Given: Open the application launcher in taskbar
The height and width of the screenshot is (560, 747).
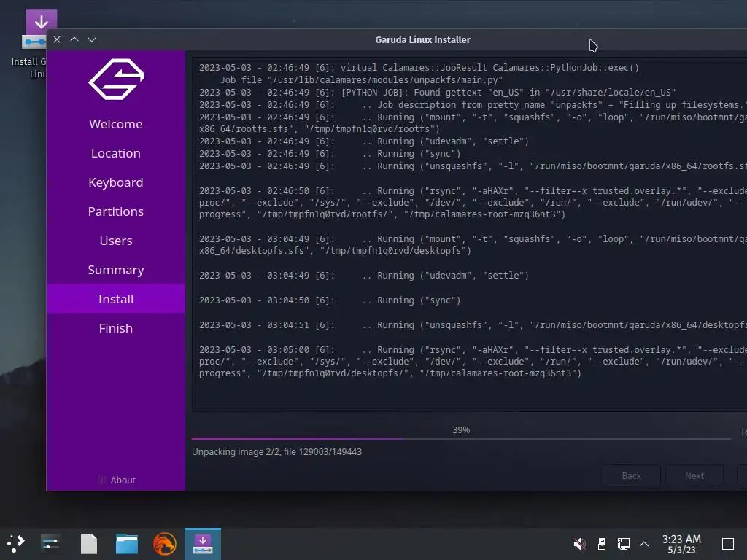Looking at the screenshot, I should click(x=16, y=543).
